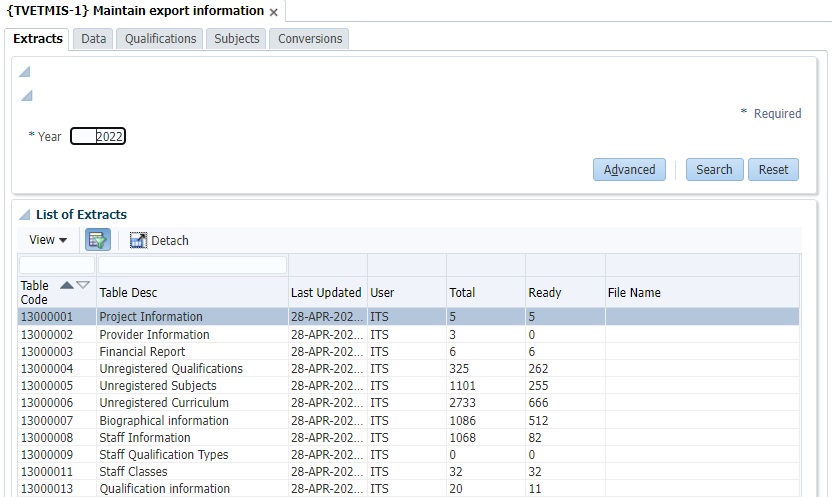832x497 pixels.
Task: Sort Table Code column descending
Action: 83,285
